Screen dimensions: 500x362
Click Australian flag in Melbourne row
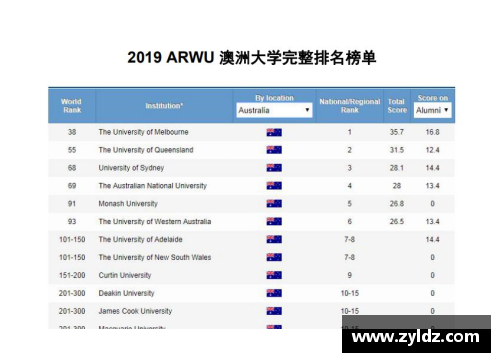pos(274,132)
